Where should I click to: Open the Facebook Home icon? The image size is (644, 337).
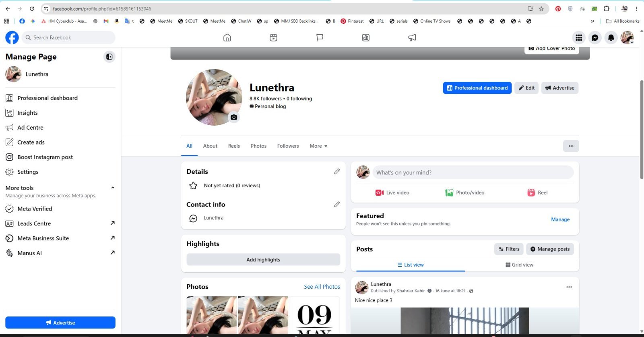coord(227,37)
